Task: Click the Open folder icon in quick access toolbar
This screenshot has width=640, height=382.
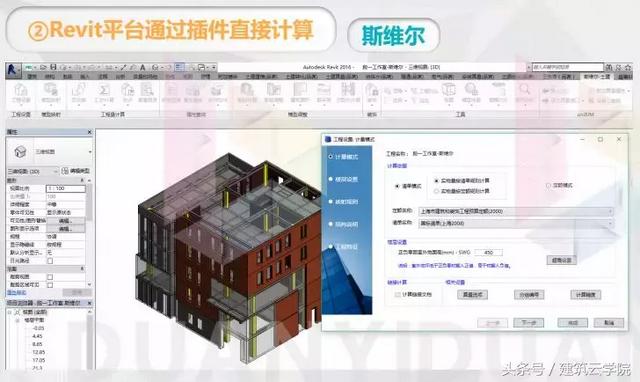Action: [x=43, y=67]
